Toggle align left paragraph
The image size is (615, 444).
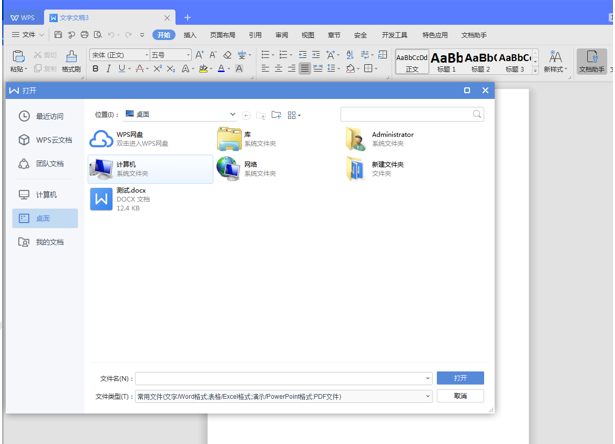(x=265, y=69)
